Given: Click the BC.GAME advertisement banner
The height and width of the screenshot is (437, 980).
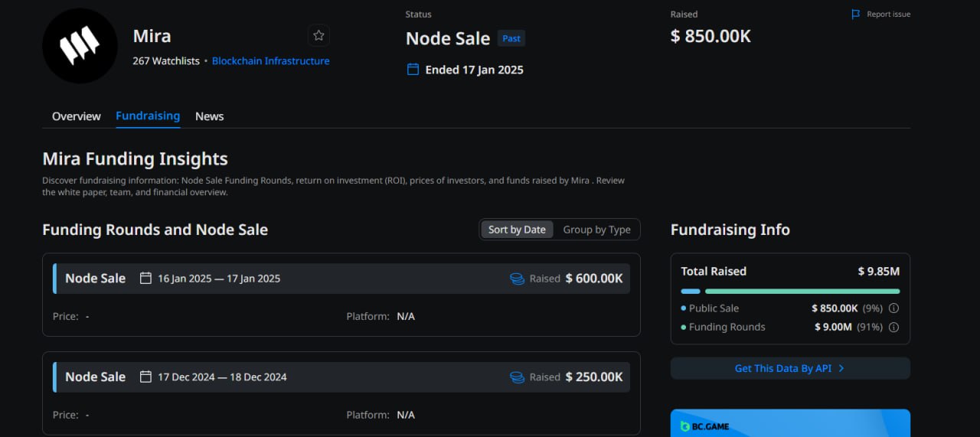Looking at the screenshot, I should point(790,423).
